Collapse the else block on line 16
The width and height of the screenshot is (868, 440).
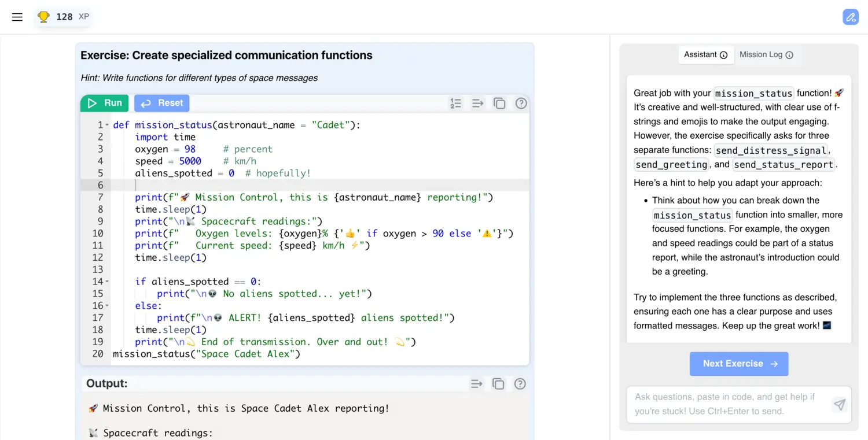(108, 305)
